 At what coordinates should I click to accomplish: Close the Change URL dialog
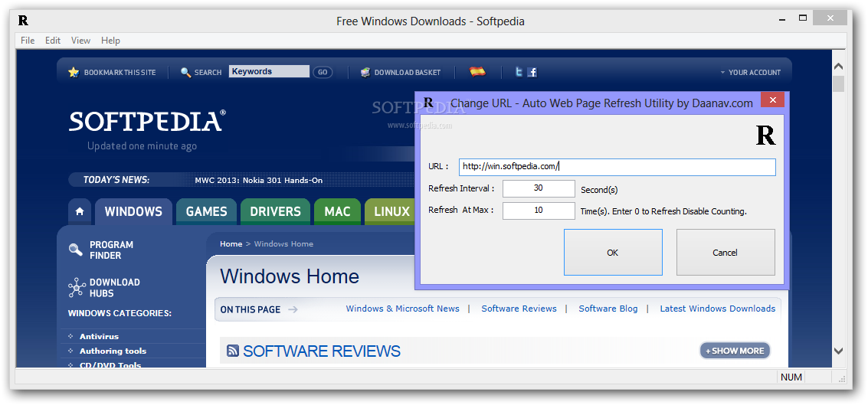[x=772, y=100]
